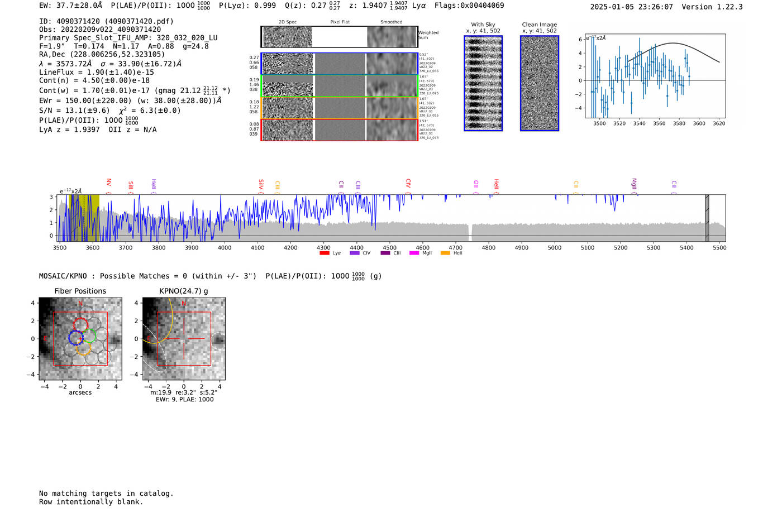Click the F=1.9" T=0.174 parameters line

click(x=124, y=46)
